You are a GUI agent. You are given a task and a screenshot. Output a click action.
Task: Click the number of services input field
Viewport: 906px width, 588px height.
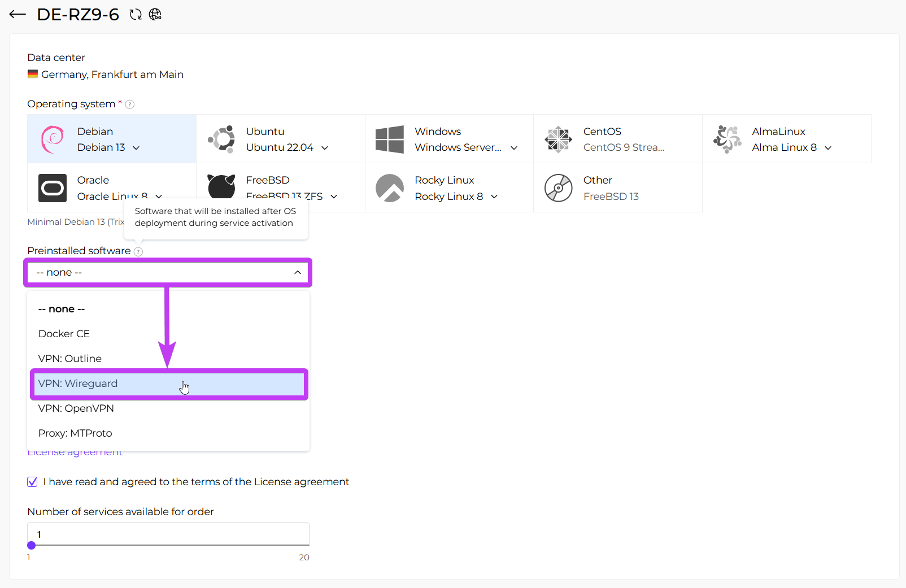168,534
